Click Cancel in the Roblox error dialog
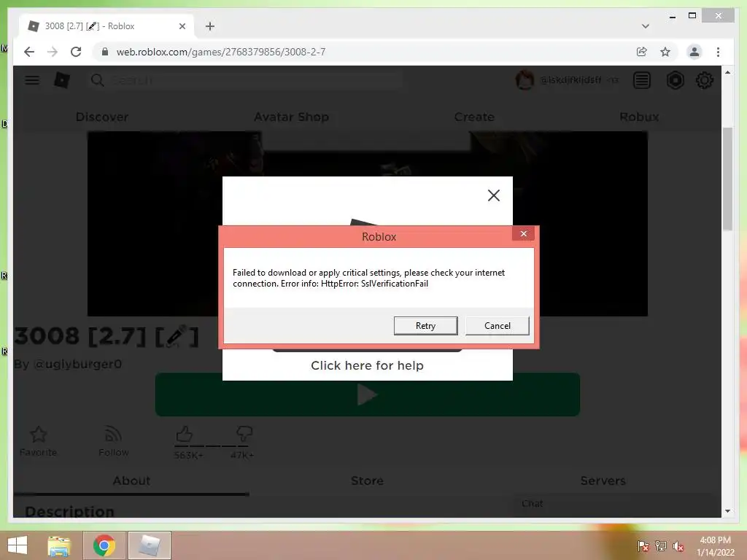The width and height of the screenshot is (747, 560). point(497,326)
